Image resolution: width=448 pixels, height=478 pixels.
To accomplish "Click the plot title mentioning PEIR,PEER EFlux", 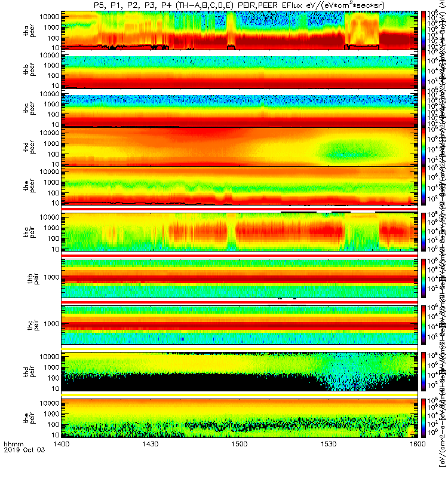I will (x=239, y=5).
